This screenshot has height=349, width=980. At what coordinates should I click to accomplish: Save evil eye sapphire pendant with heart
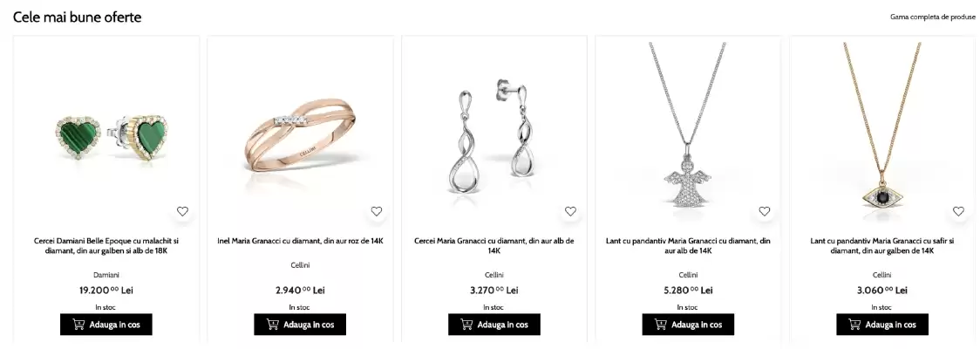pos(959,211)
